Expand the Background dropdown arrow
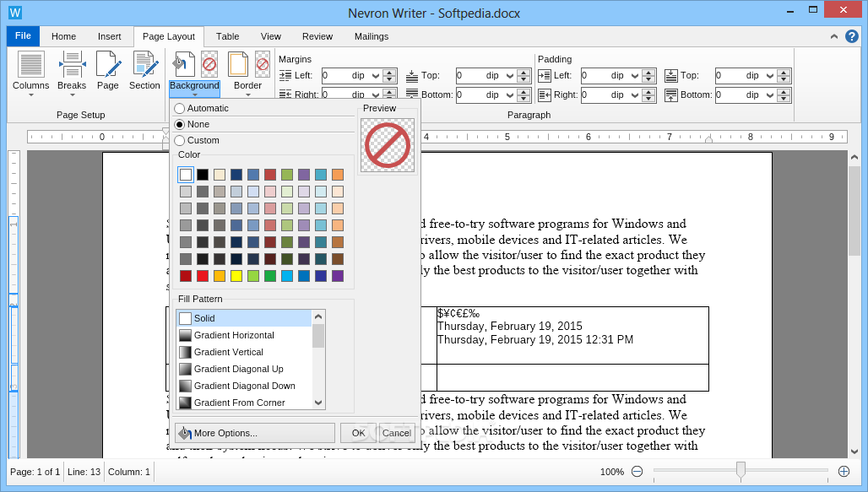Viewport: 868px width, 492px height. point(195,95)
